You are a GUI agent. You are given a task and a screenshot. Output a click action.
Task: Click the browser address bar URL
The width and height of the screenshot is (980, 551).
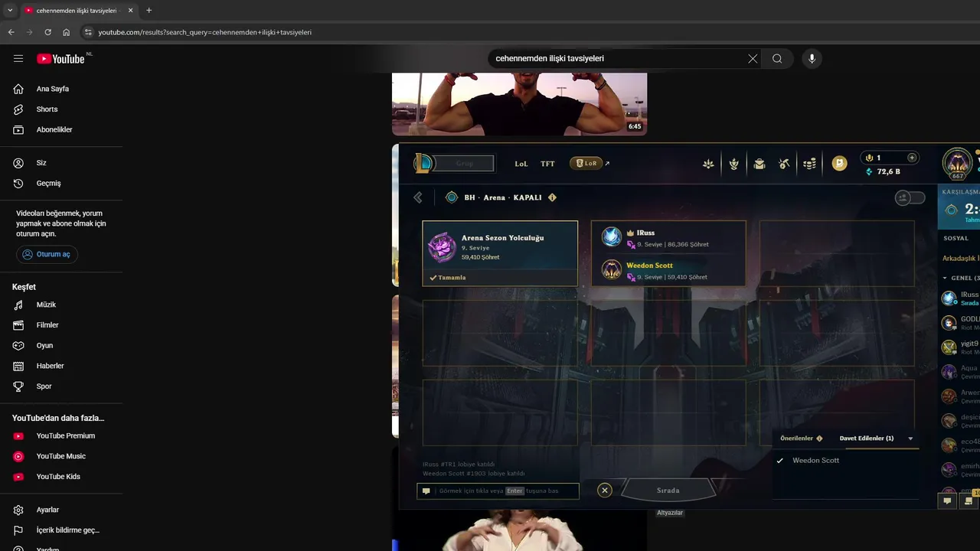coord(204,32)
